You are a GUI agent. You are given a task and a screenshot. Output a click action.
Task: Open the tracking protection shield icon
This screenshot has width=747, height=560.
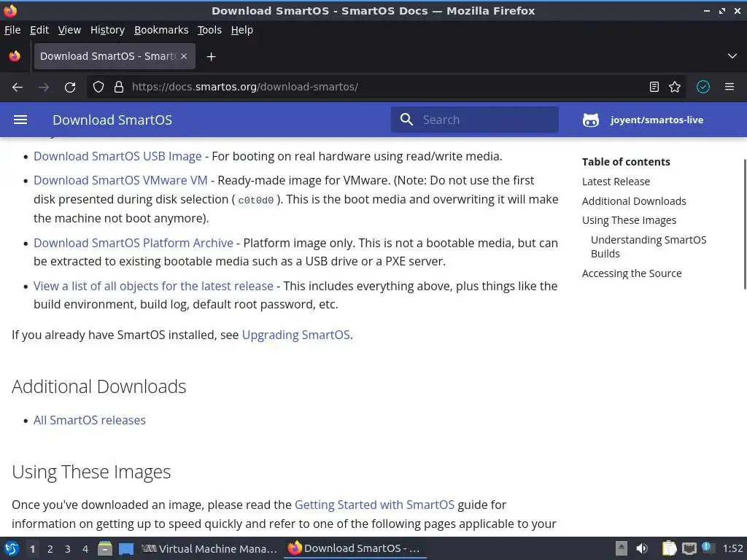coord(98,87)
